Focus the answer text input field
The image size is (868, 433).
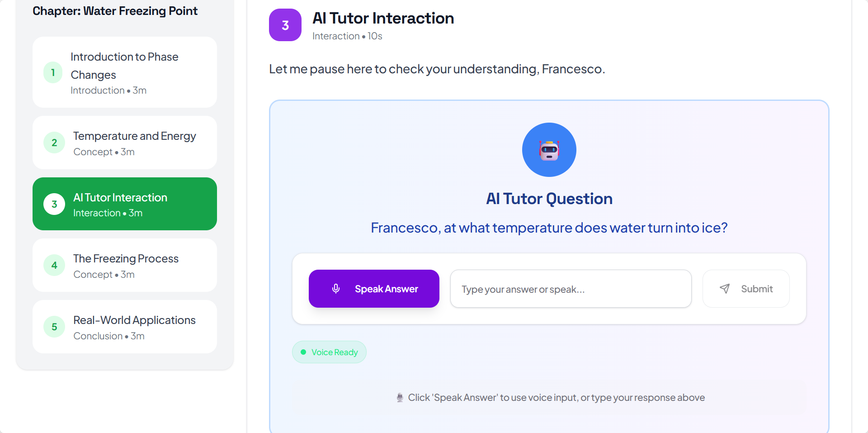571,289
